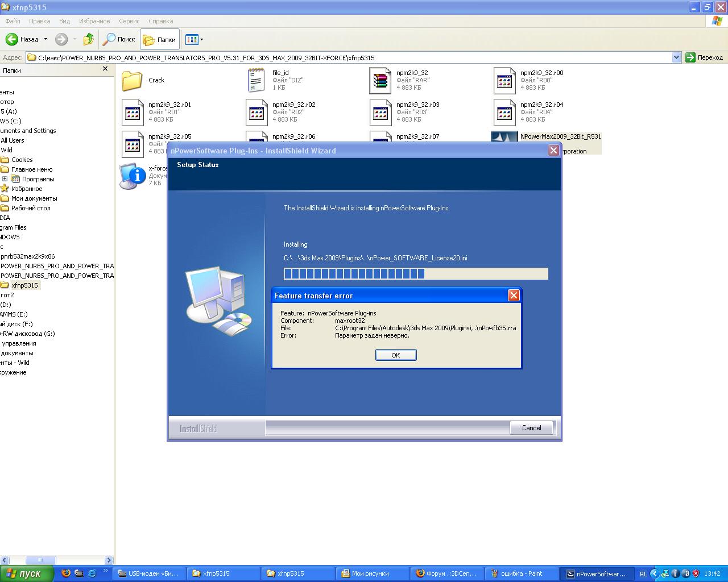Select the npm2k9_32.r04 file icon
Image resolution: width=728 pixels, height=582 pixels.
(504, 113)
